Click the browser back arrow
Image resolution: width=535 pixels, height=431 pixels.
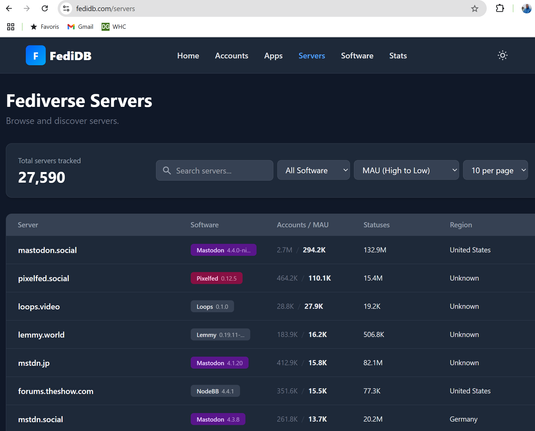point(9,9)
